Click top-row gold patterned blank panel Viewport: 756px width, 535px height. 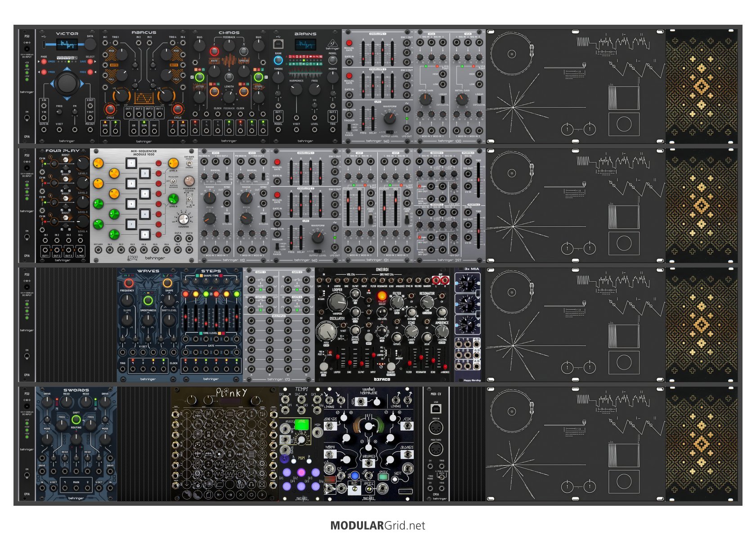(702, 86)
